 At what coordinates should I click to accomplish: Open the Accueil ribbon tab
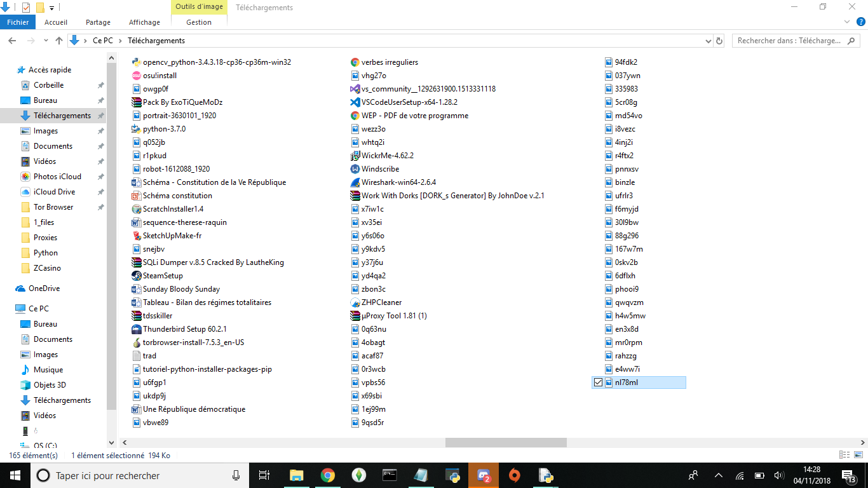(x=56, y=22)
